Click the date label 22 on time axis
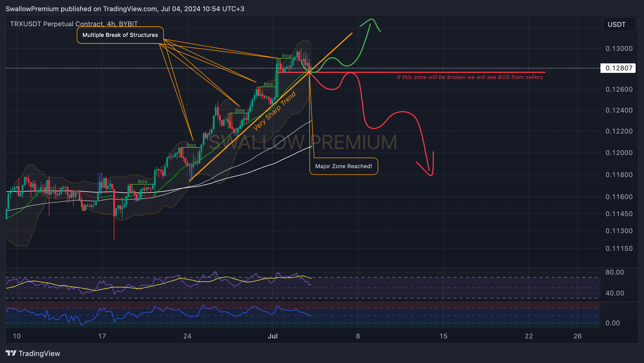 [529, 336]
